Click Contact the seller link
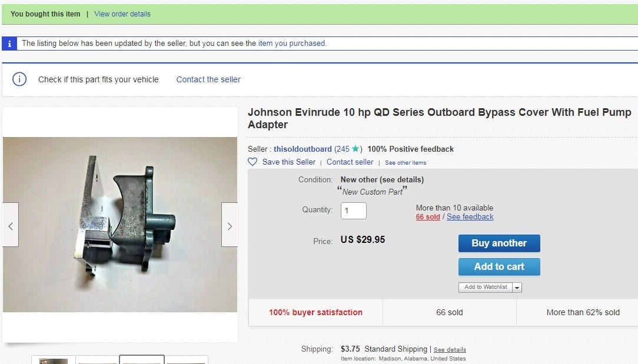This screenshot has height=364, width=638. (208, 79)
